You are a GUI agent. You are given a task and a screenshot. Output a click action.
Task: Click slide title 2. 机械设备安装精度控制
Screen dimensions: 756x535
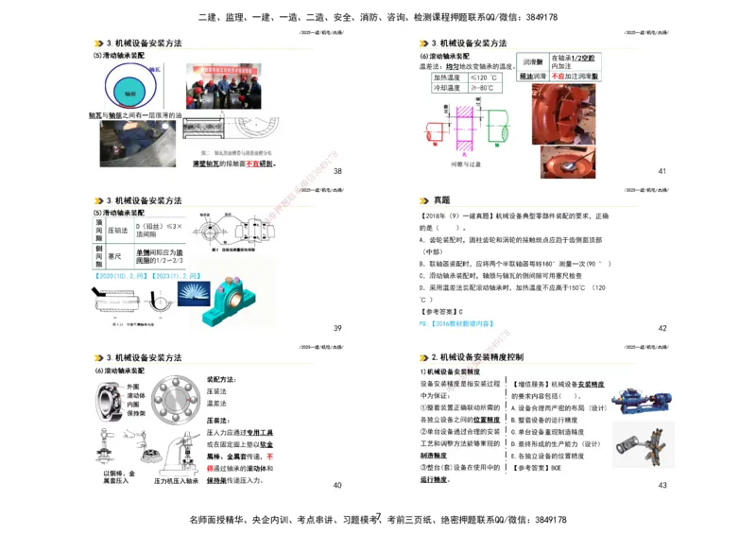tap(477, 357)
